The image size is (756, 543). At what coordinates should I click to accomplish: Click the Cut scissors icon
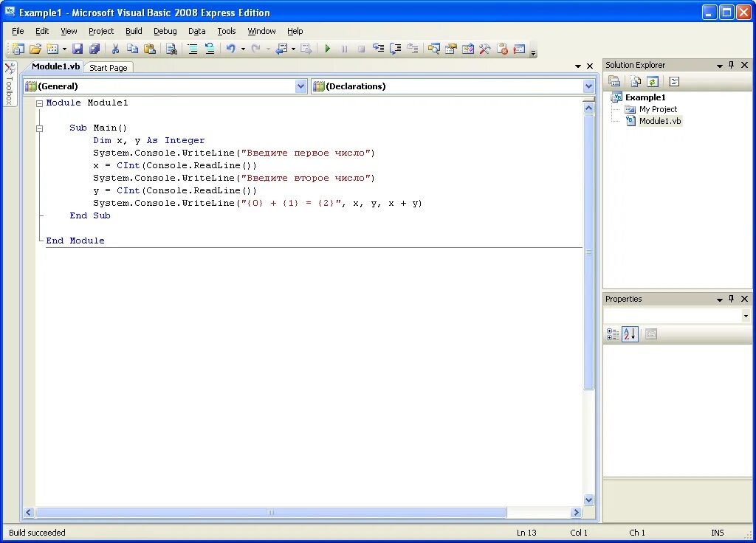tap(115, 49)
